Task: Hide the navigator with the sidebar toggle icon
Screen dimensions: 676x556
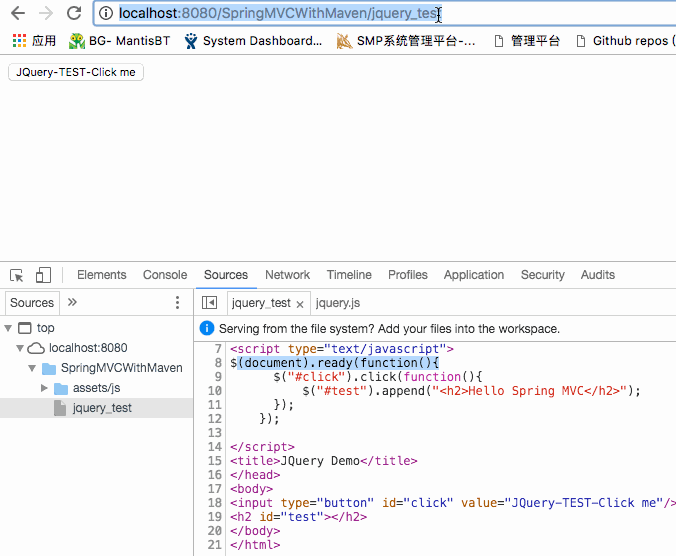Action: pos(210,303)
